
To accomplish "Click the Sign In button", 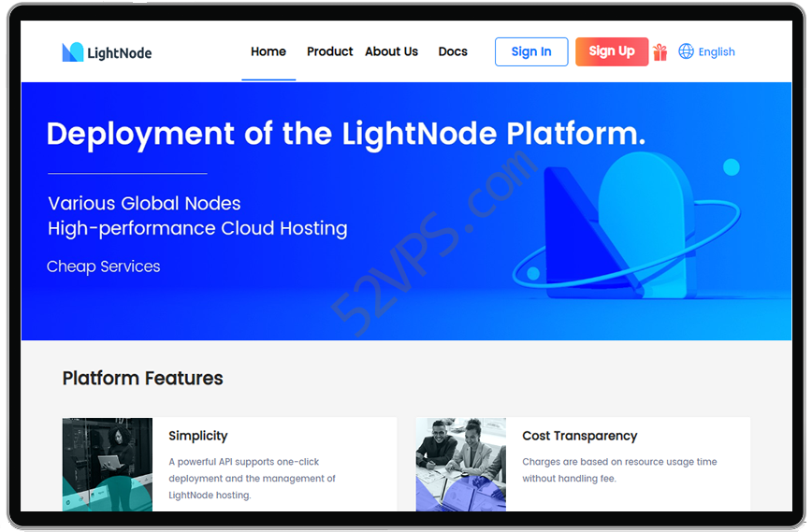I will click(x=531, y=51).
